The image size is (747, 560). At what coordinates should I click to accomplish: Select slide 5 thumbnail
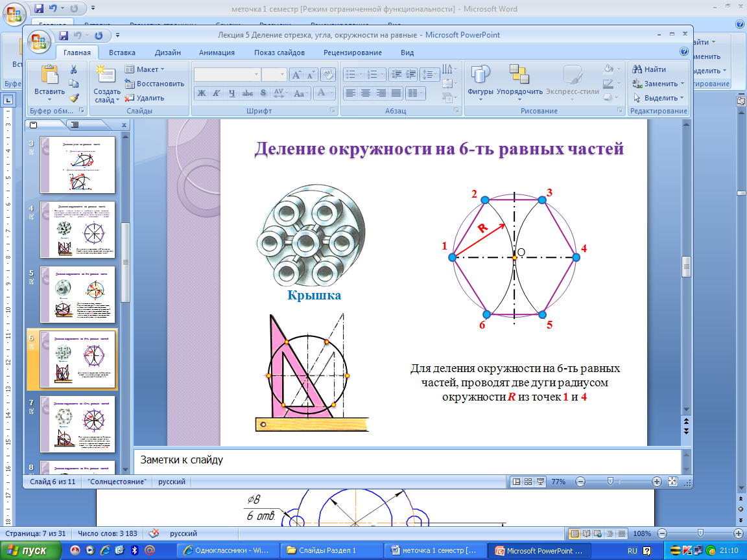coord(78,294)
